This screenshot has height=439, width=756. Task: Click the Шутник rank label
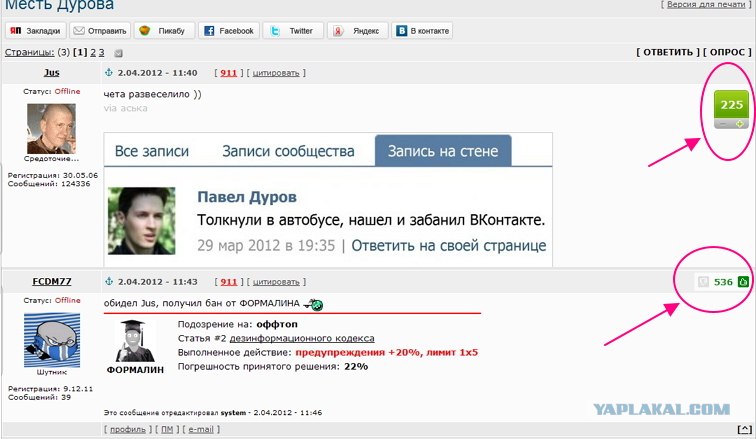point(52,372)
